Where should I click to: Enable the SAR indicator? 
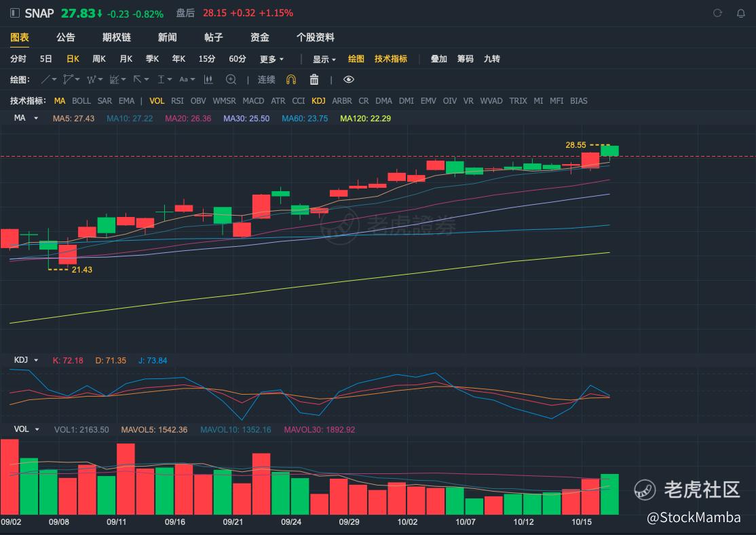click(105, 100)
